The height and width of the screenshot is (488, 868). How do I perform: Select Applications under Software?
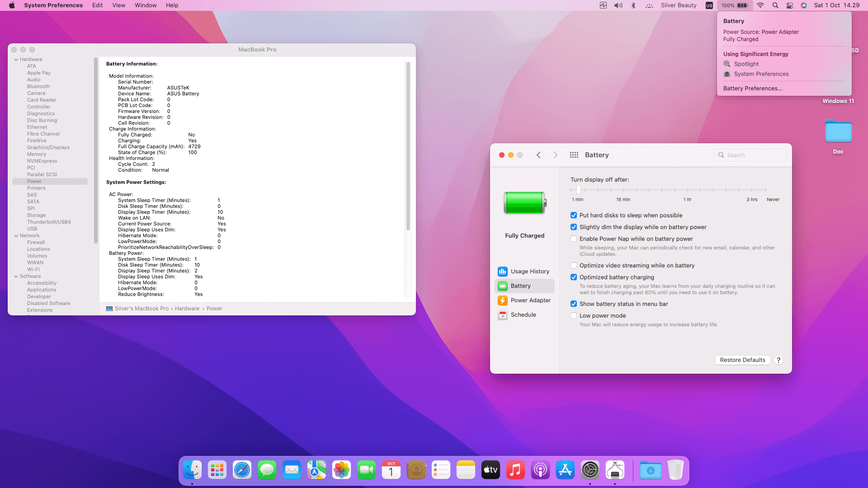(42, 290)
